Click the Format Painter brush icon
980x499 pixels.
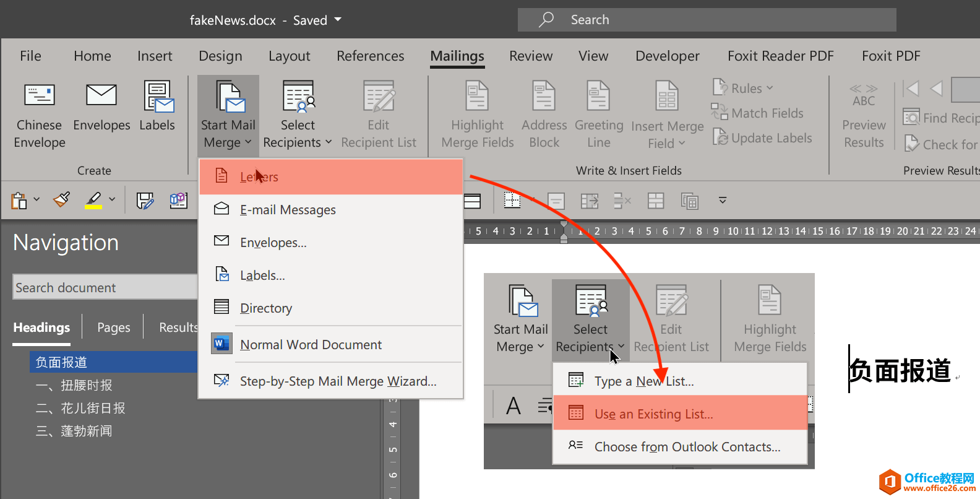click(62, 200)
